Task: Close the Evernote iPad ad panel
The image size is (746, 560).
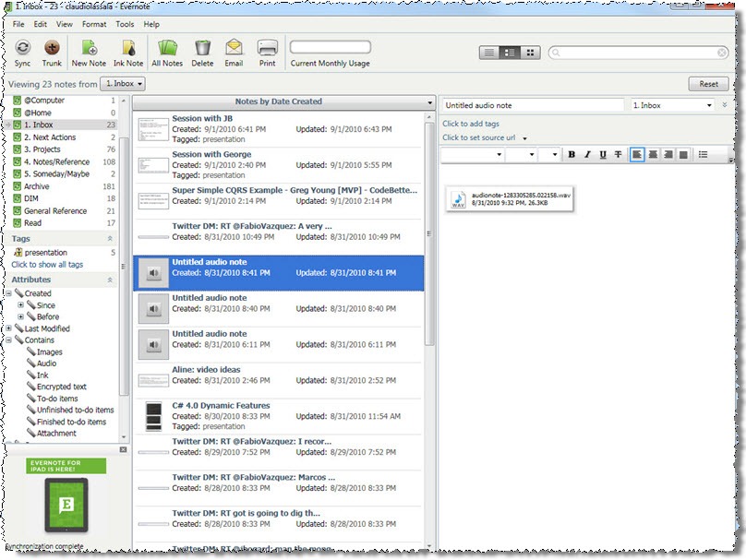Action: click(123, 449)
